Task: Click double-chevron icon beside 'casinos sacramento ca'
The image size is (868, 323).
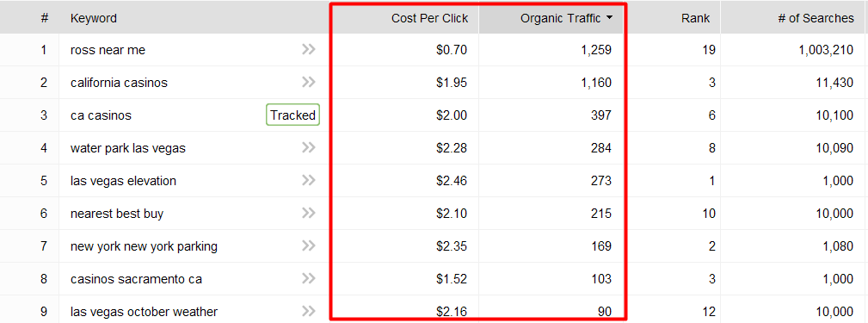Action: [308, 278]
